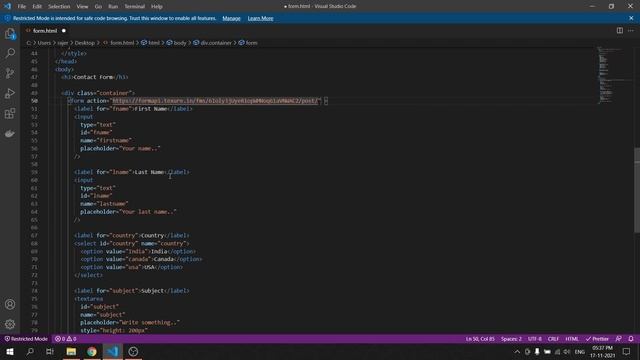Screen dimensions: 640x360
Task: Open the Edit menu
Action: 37,7
